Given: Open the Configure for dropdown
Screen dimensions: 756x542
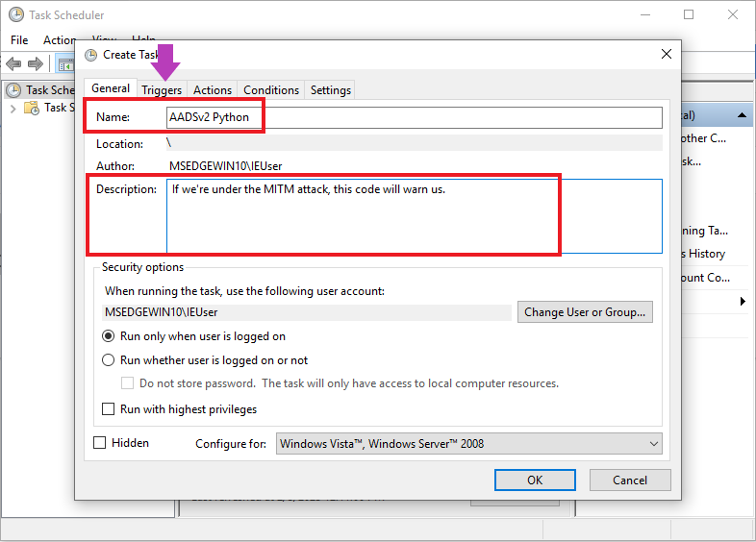Looking at the screenshot, I should click(469, 443).
